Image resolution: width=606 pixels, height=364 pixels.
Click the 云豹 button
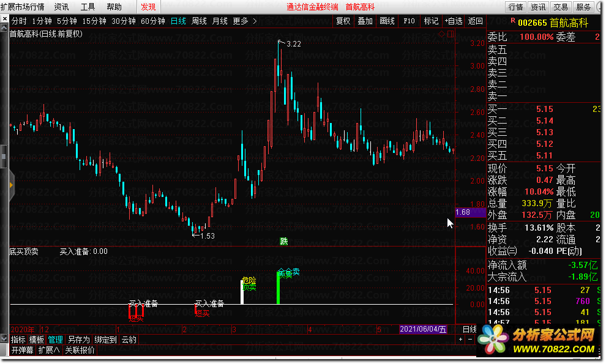coord(129,340)
